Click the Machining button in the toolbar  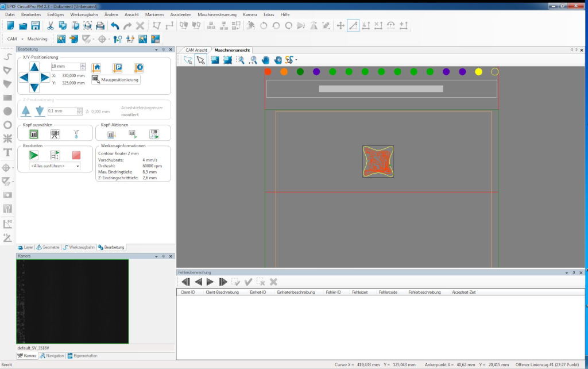point(37,39)
